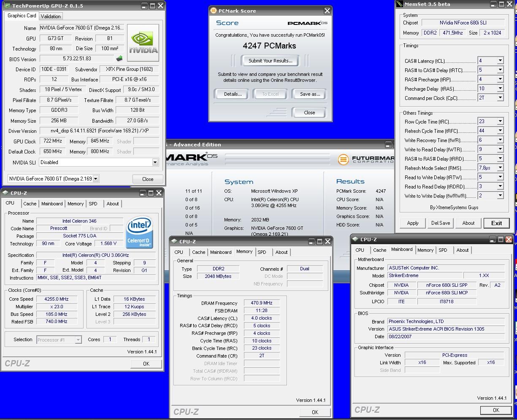Click OK in the CPU-Z processor window
This screenshot has height=420, width=517.
[146, 363]
